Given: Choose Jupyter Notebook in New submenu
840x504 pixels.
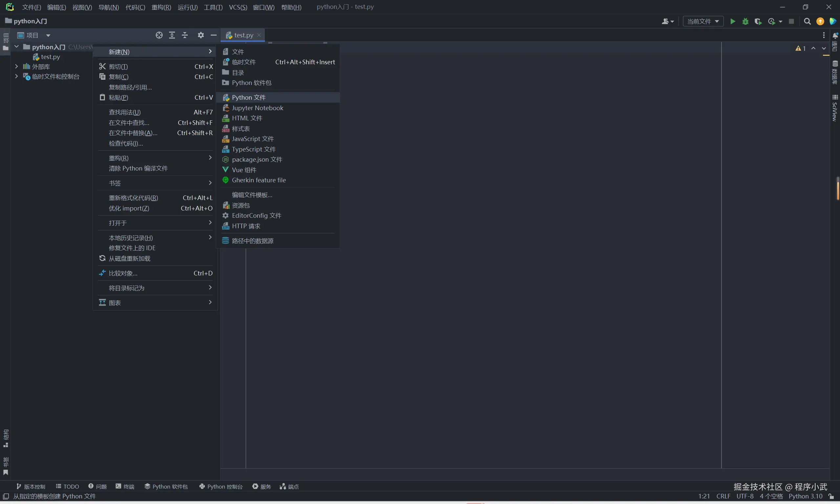Looking at the screenshot, I should pyautogui.click(x=257, y=108).
